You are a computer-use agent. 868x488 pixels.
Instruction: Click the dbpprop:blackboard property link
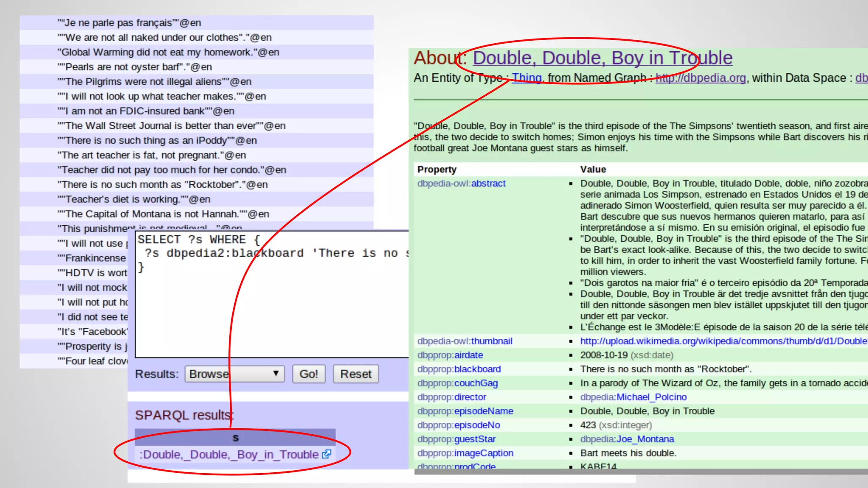[459, 369]
